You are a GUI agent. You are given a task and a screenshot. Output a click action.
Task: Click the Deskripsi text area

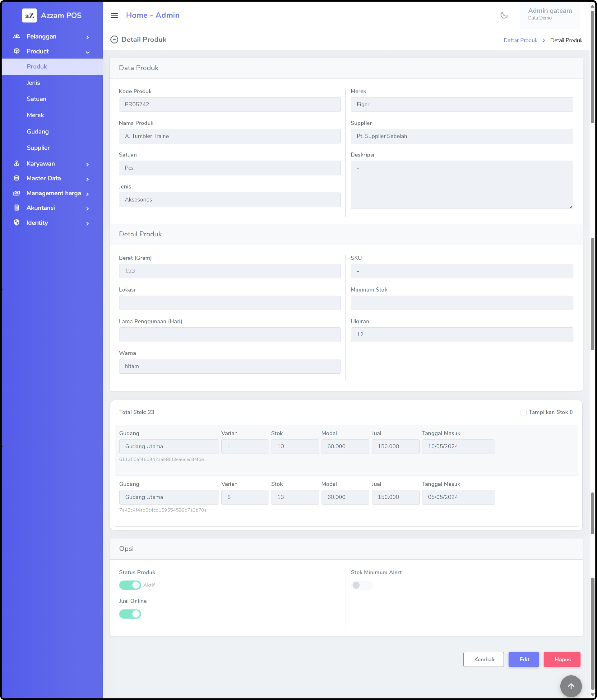461,185
